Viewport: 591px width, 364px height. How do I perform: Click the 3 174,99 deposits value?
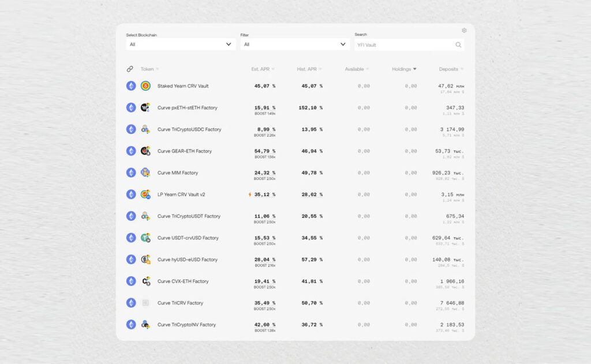[452, 129]
